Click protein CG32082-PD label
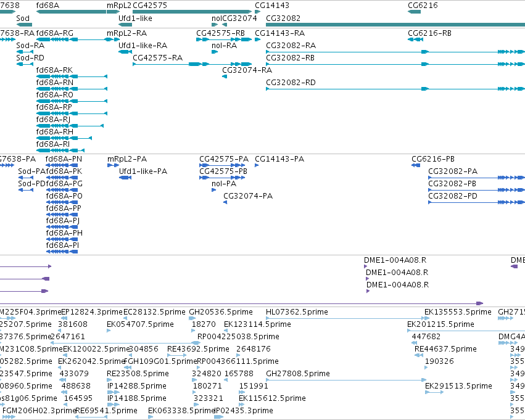 click(453, 196)
